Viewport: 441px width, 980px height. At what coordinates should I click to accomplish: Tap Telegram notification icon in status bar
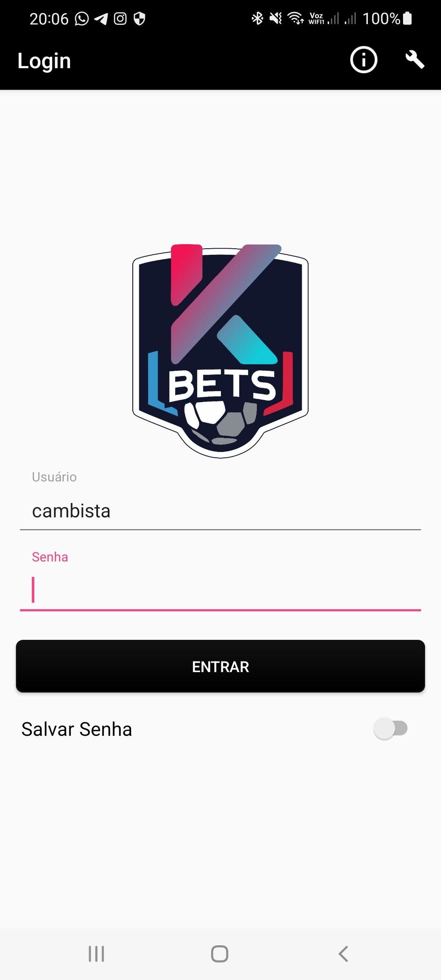coord(101,19)
